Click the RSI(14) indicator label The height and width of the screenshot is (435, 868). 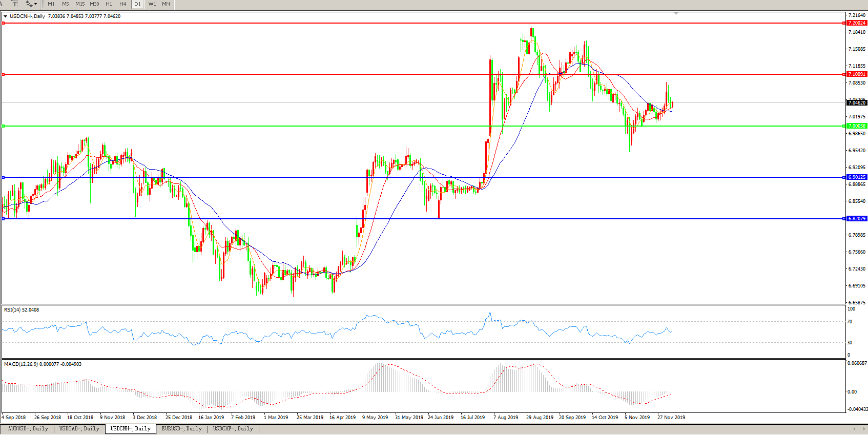click(22, 310)
